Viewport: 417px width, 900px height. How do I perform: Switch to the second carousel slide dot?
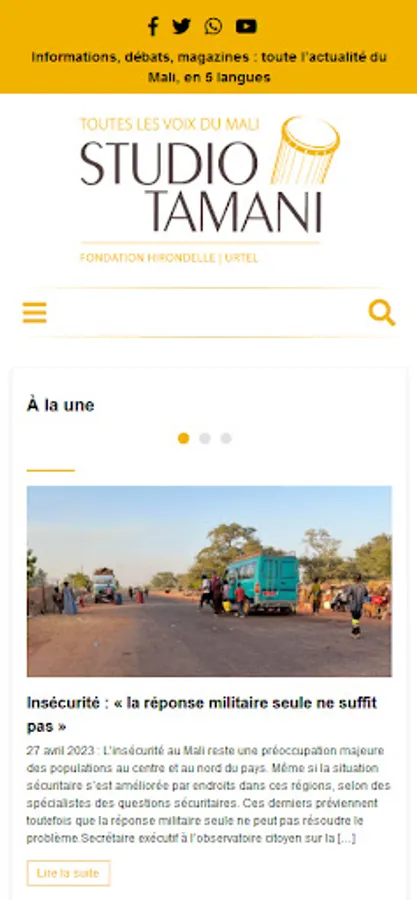(x=205, y=439)
